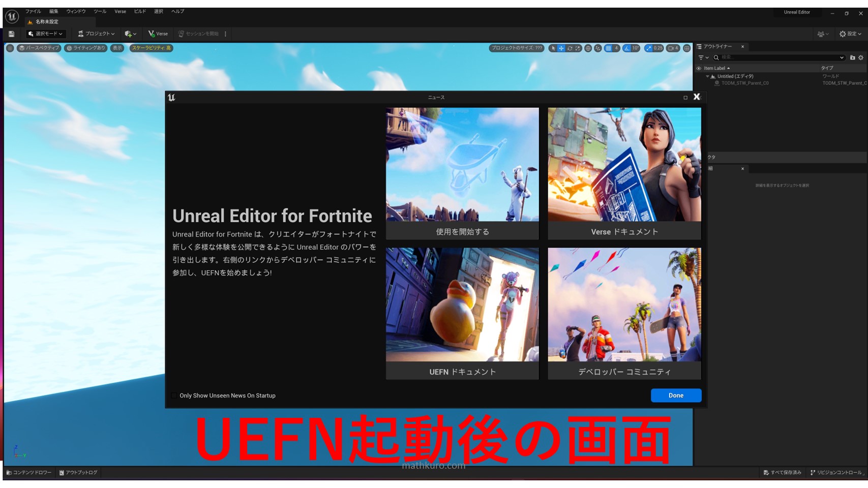
Task: Open the viewport hamburger options menu
Action: pyautogui.click(x=10, y=48)
